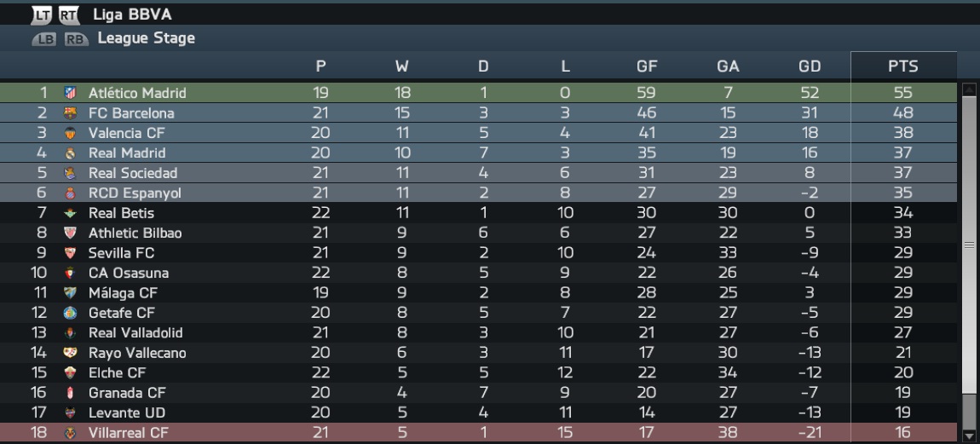Click the Athletic Bilbao club crest
Image resolution: width=980 pixels, height=444 pixels.
(70, 234)
